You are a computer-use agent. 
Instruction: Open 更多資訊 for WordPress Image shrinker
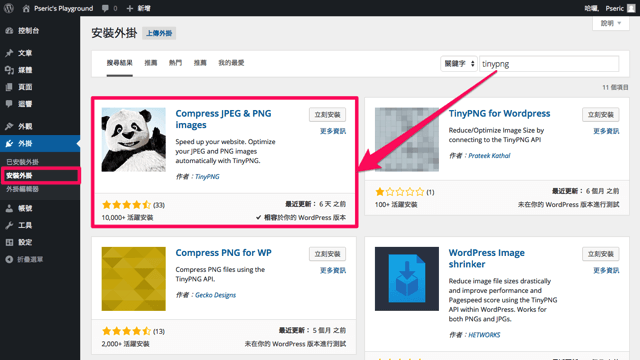tap(606, 270)
